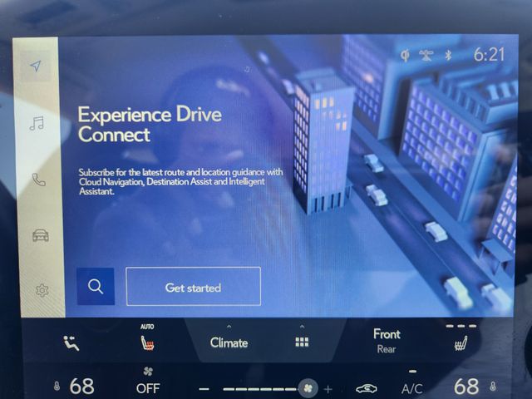Tap the magnifying glass search button
Image resolution: width=532 pixels, height=399 pixels.
tap(96, 287)
